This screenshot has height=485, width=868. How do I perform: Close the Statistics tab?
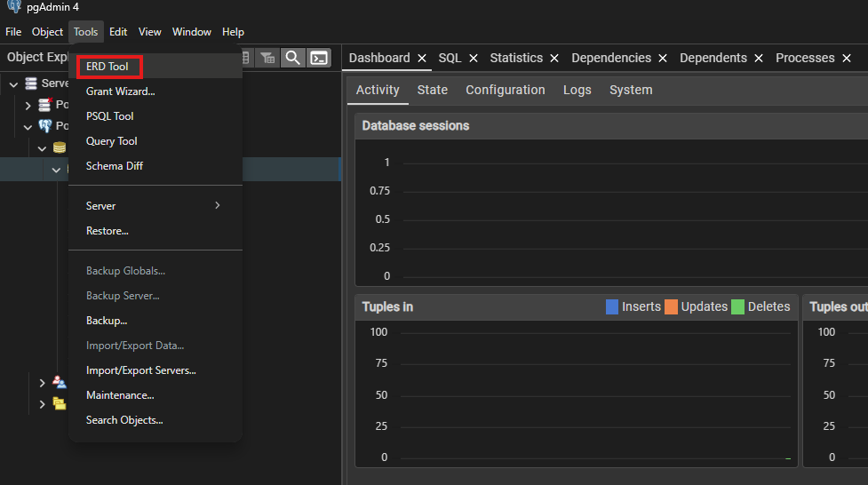[554, 58]
